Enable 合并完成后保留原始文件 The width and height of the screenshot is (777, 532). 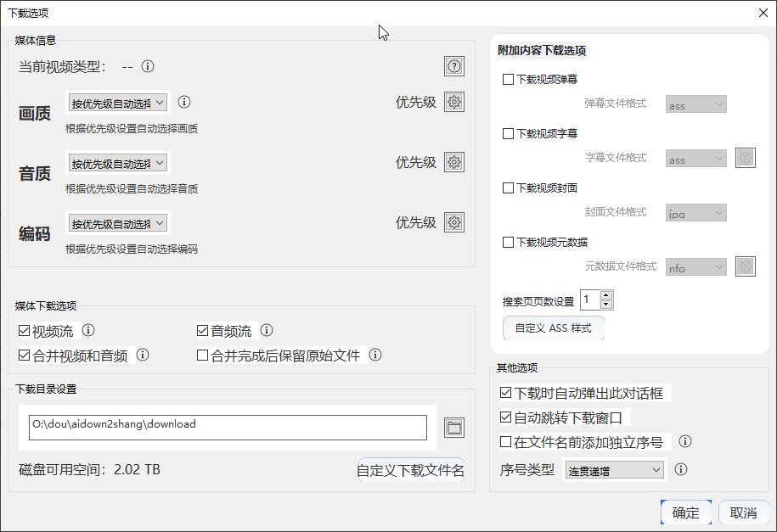tap(201, 356)
